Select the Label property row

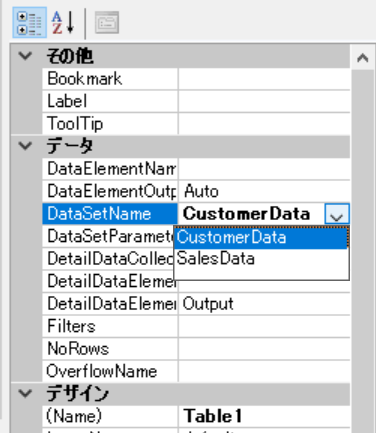coord(196,101)
